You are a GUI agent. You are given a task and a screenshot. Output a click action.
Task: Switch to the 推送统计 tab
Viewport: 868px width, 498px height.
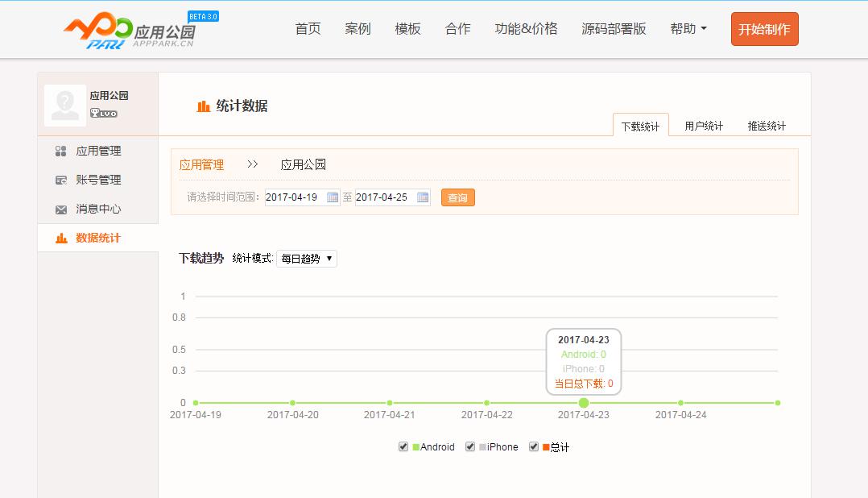[767, 127]
